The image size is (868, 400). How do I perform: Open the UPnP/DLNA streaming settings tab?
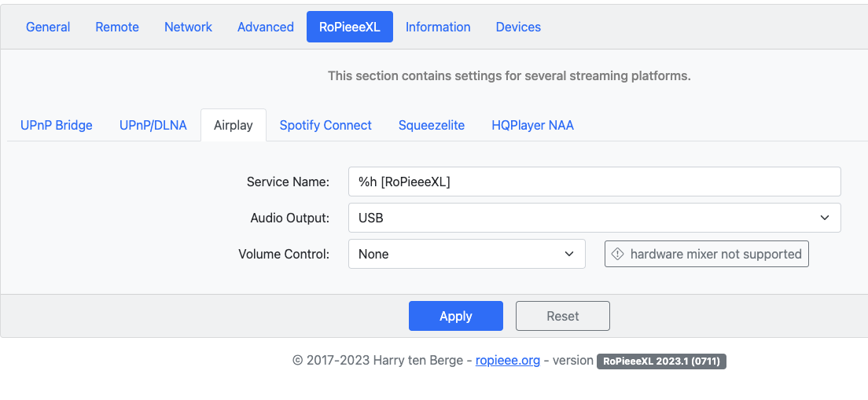(153, 125)
